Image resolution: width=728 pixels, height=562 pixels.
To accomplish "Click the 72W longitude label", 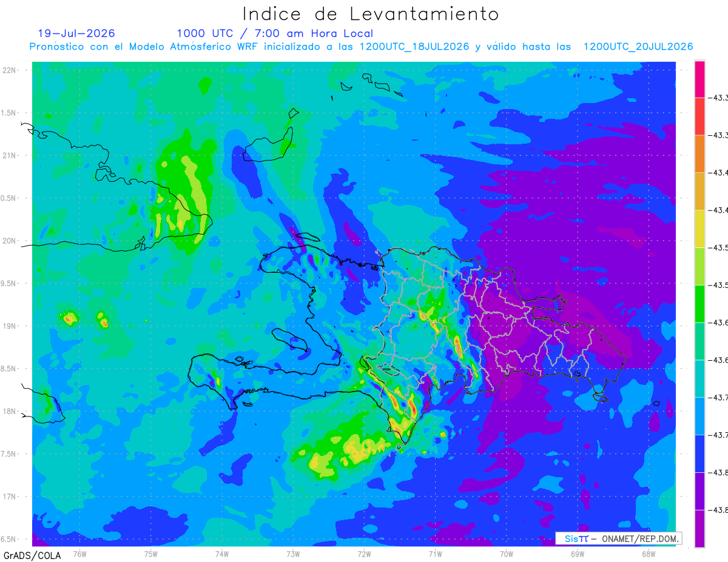I will 364,554.
